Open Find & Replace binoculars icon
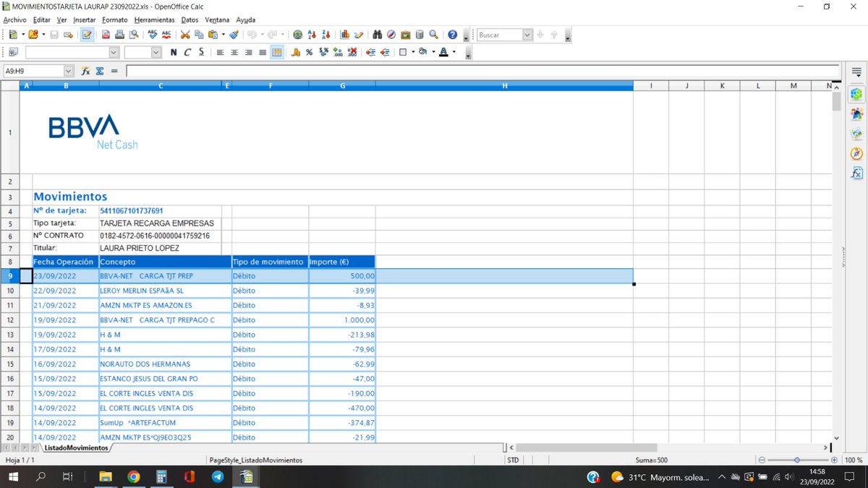This screenshot has width=868, height=488. (378, 35)
